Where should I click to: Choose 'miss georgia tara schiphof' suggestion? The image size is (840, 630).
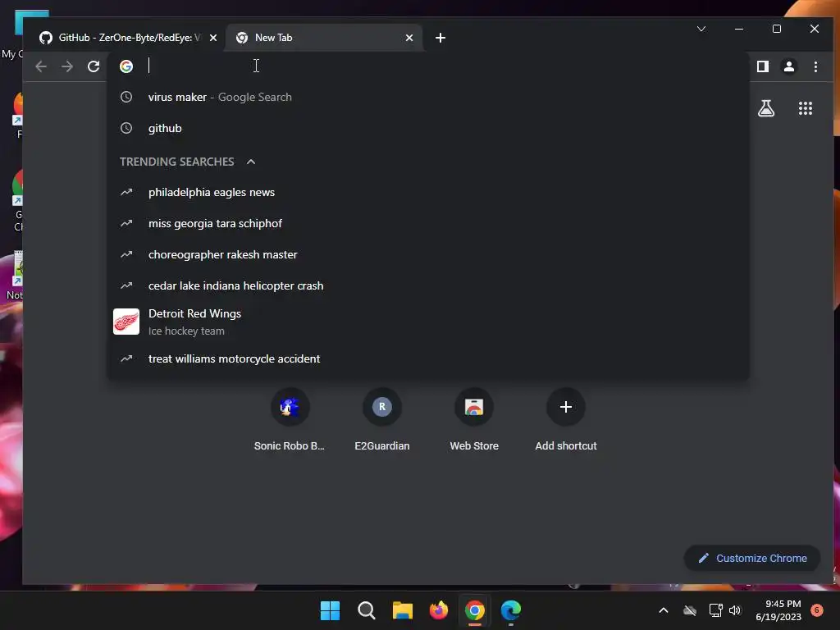pyautogui.click(x=427, y=223)
